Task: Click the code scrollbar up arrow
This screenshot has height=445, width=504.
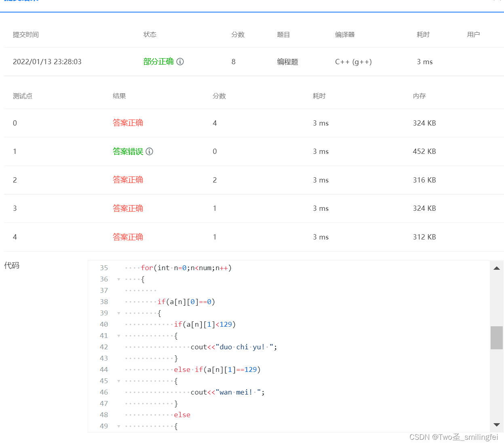Action: [x=497, y=268]
